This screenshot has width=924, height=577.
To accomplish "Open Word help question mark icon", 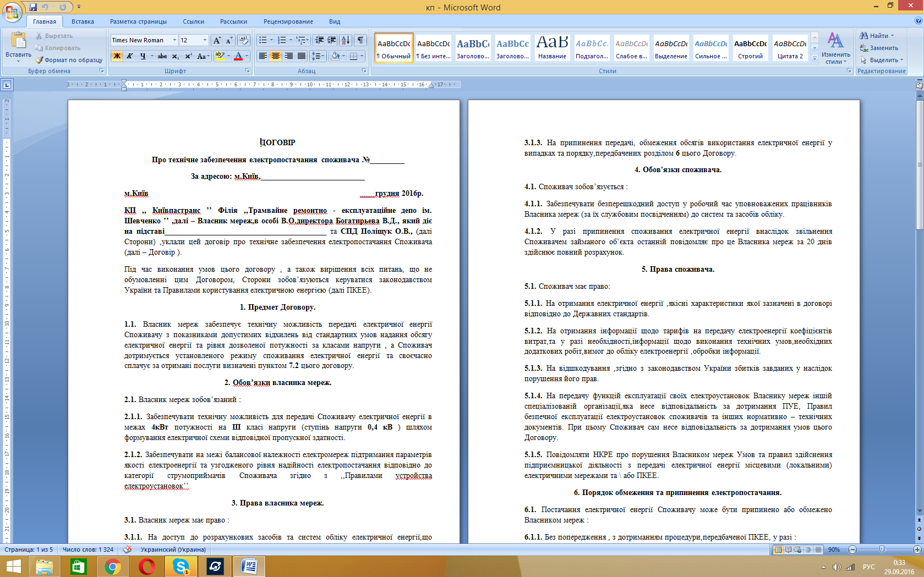I will pos(918,21).
